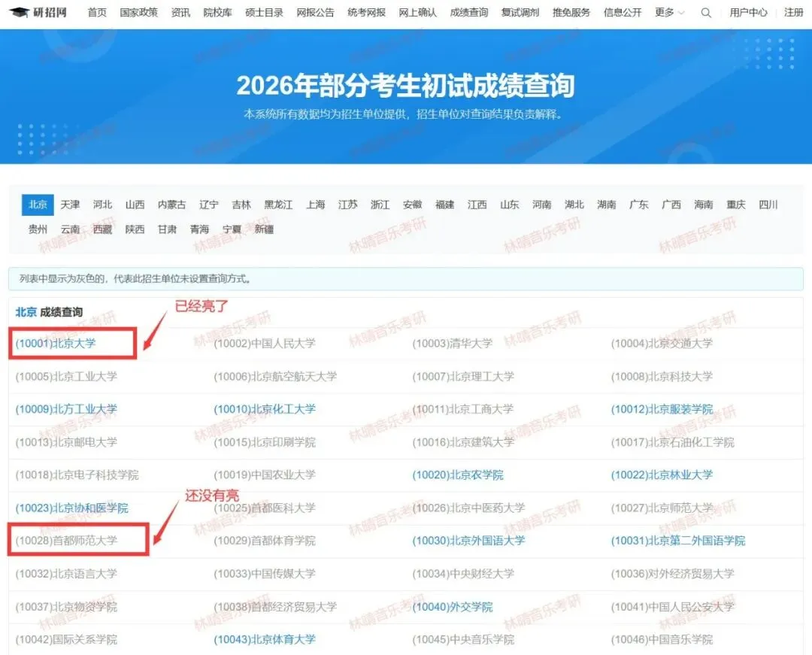Click the 研招网 logo
812x655 pixels.
click(x=38, y=13)
